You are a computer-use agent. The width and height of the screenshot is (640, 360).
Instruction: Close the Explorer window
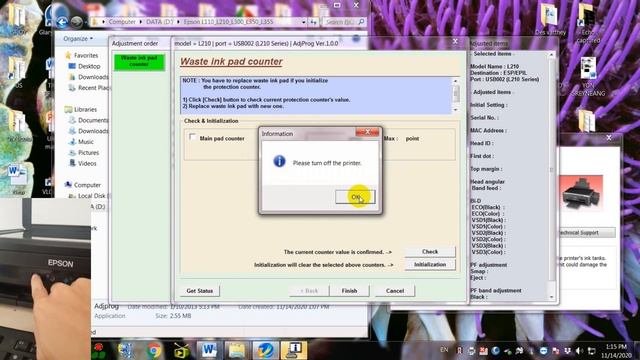(x=356, y=5)
